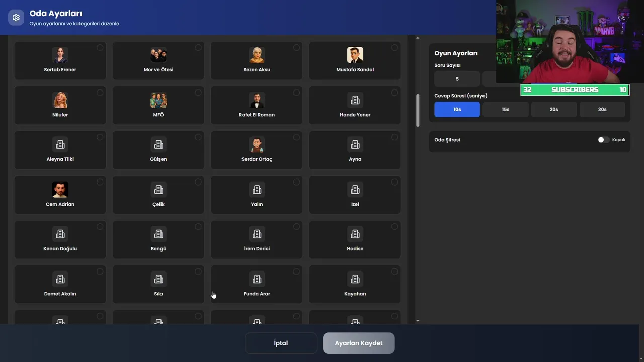
Task: Click the Gülşen placeholder icon
Action: coord(158,144)
